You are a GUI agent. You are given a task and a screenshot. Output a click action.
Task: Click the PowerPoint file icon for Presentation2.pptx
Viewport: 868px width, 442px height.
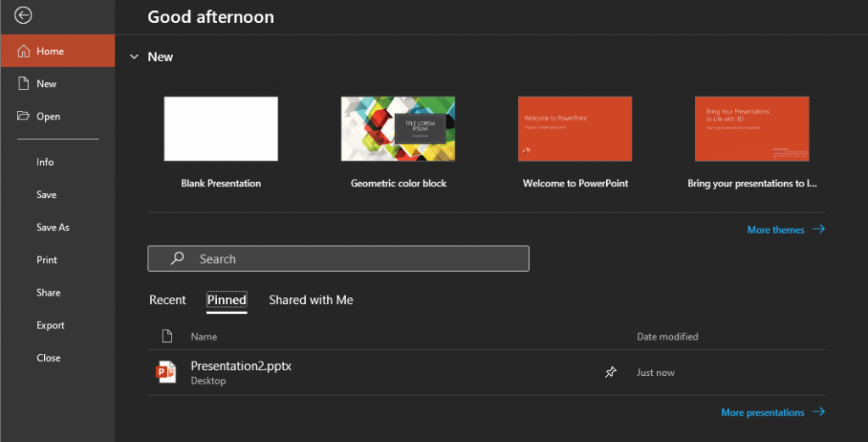pyautogui.click(x=166, y=372)
